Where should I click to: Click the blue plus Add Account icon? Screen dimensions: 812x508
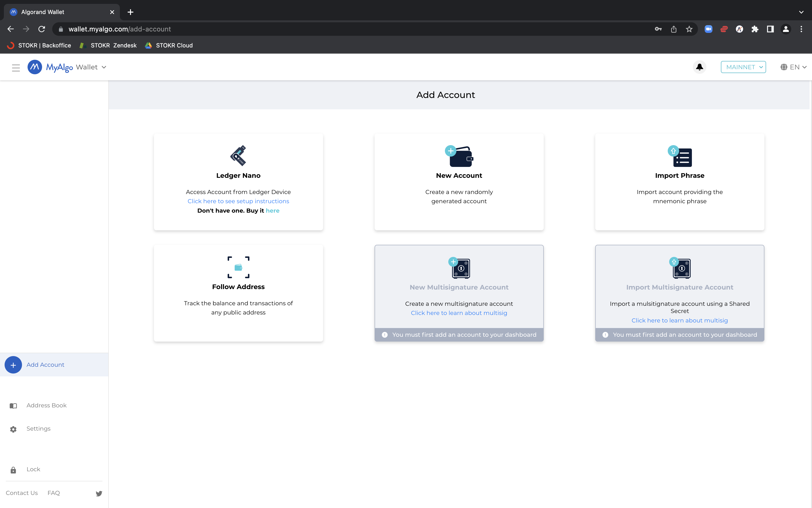tap(13, 365)
